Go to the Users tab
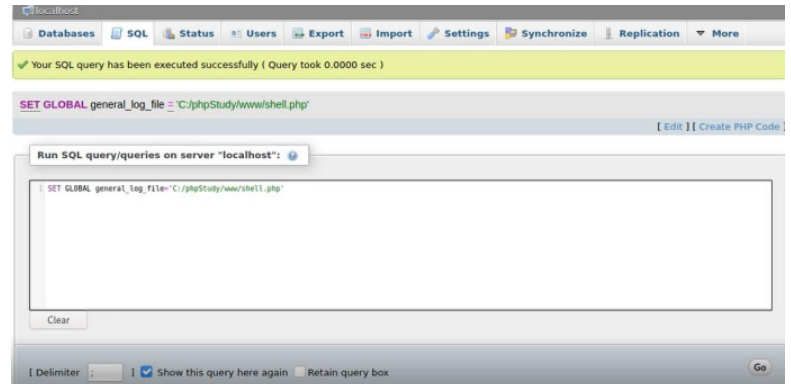 253,33
